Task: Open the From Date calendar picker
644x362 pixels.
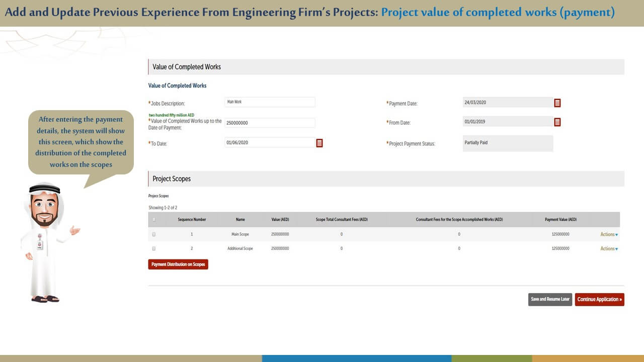Action: tap(557, 122)
